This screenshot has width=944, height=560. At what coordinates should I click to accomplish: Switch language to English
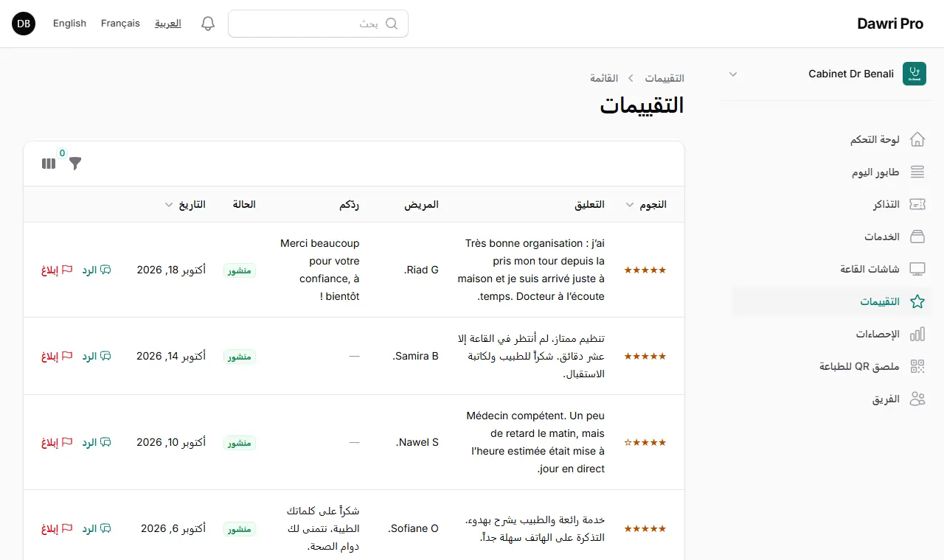click(x=69, y=24)
